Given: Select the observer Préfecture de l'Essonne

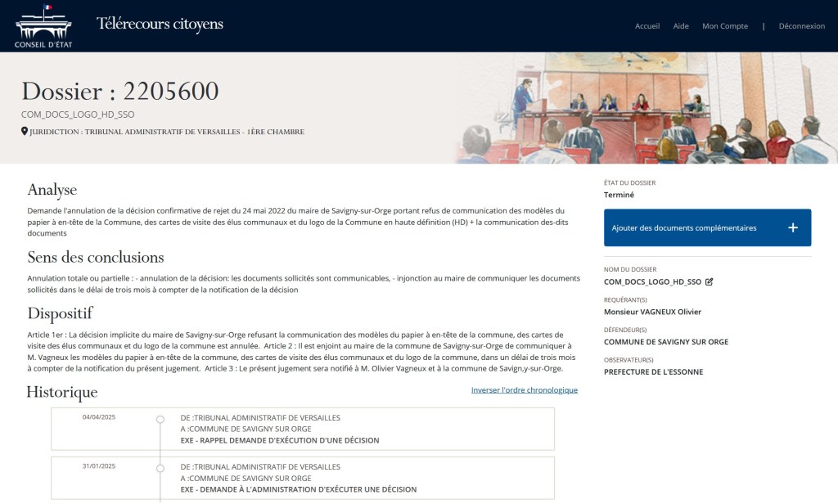Looking at the screenshot, I should pyautogui.click(x=653, y=371).
